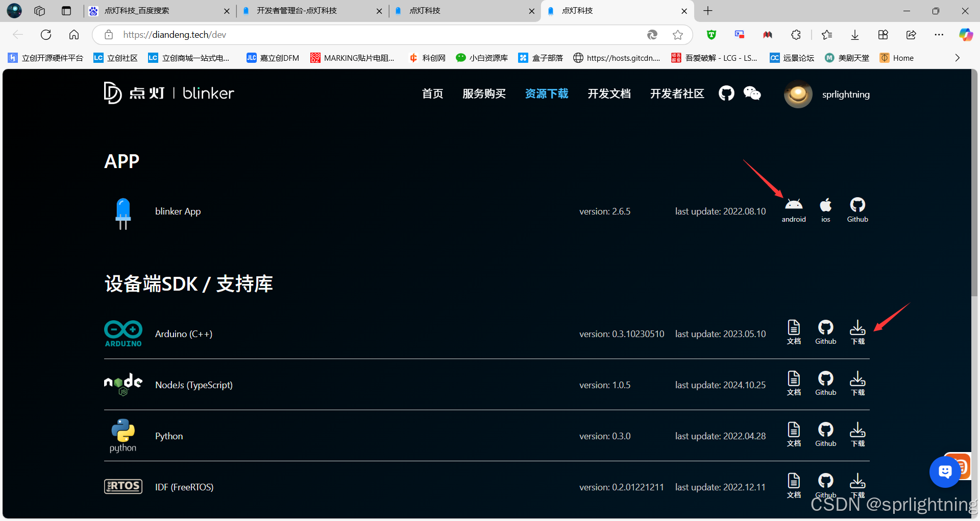Open the share page icon
Screen dimensions: 980x521
tap(911, 35)
